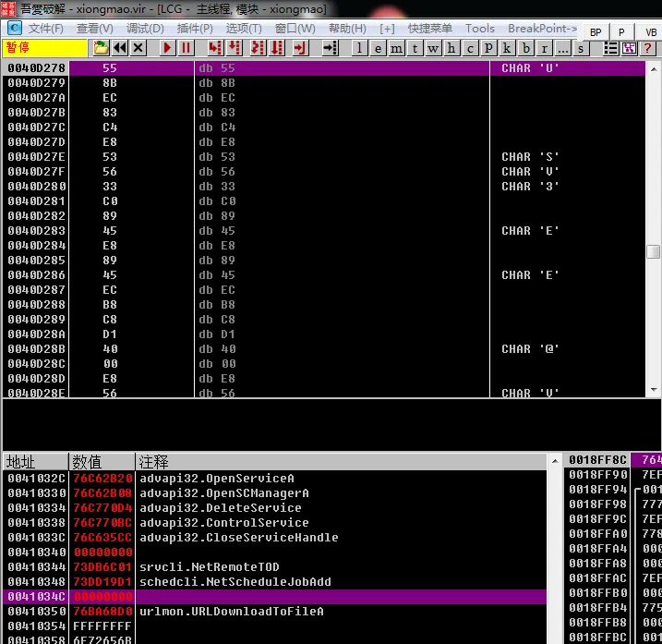Open the memory map with the 'm' button
662x644 pixels.
tap(397, 48)
